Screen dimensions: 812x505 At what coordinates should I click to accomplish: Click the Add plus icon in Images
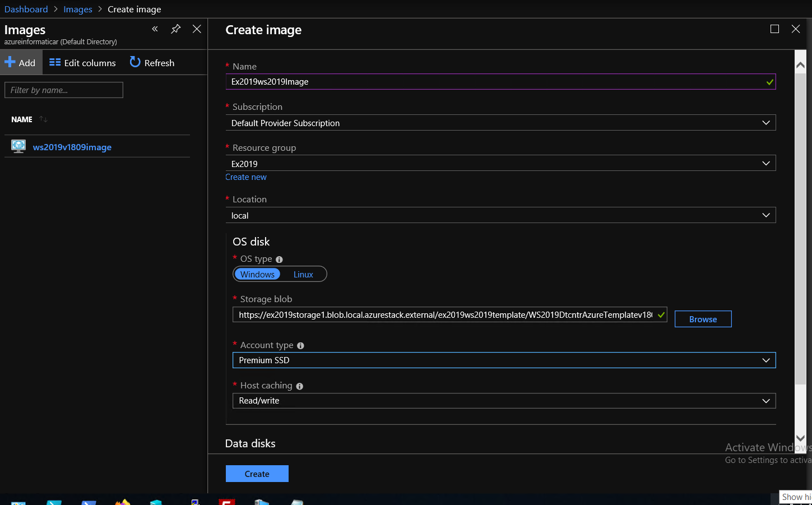(x=10, y=62)
